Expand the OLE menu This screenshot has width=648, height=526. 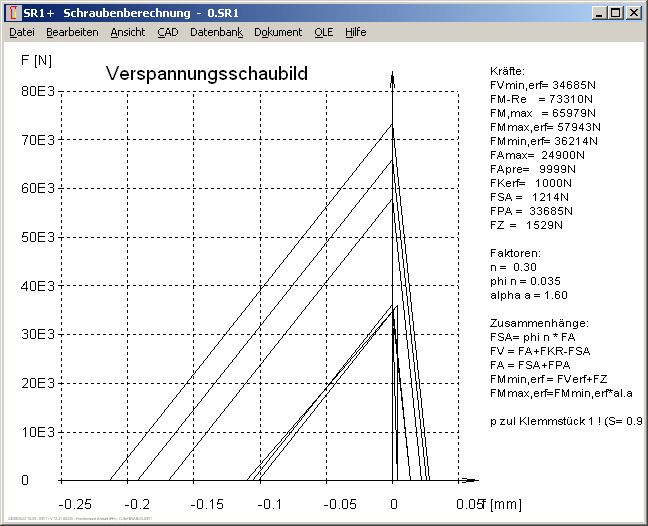click(x=323, y=32)
